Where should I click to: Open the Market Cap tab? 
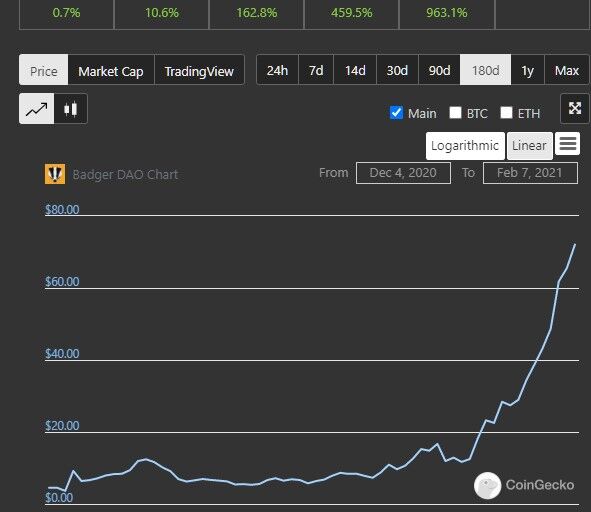111,70
